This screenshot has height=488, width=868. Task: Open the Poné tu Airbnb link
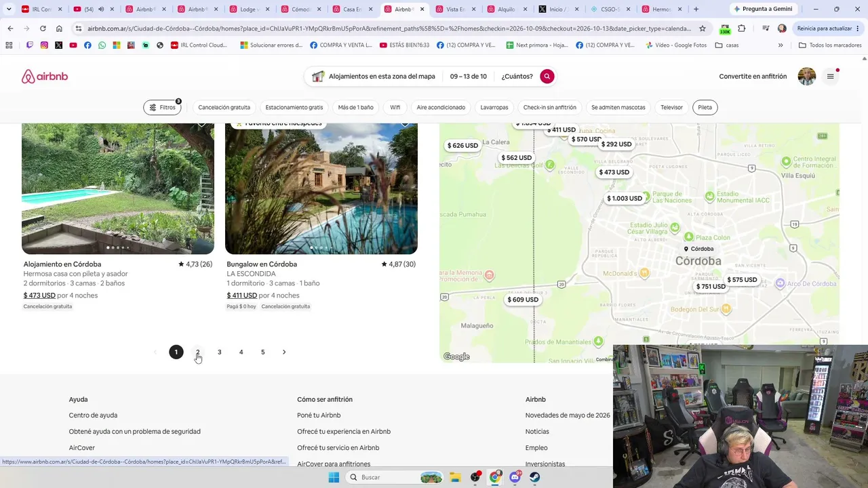click(x=319, y=415)
